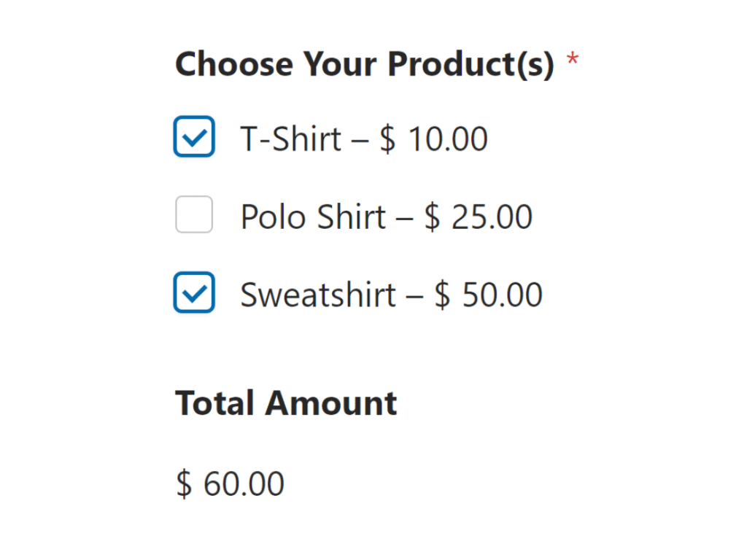Click the empty Polo Shirt checkbox square
This screenshot has width=747, height=560.
point(193,215)
